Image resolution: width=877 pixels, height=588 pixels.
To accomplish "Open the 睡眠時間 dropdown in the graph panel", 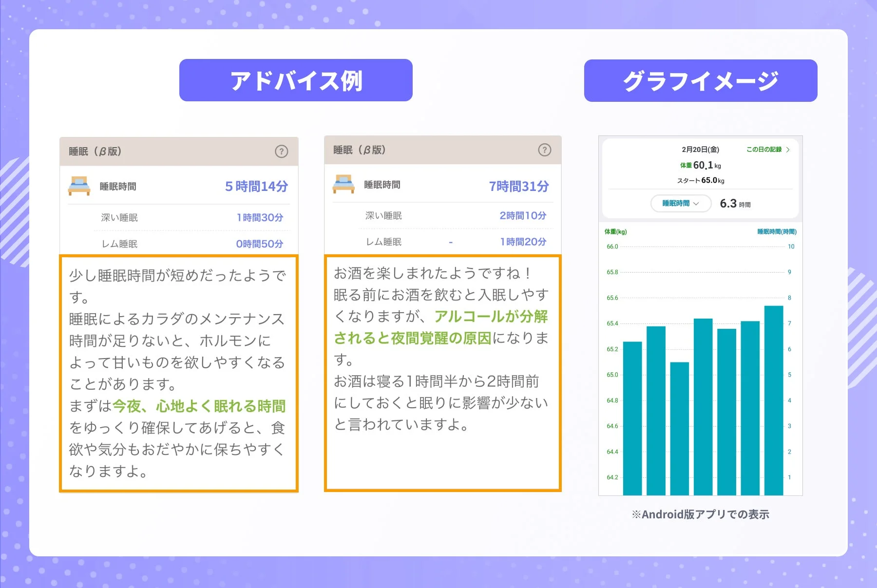I will coord(681,204).
